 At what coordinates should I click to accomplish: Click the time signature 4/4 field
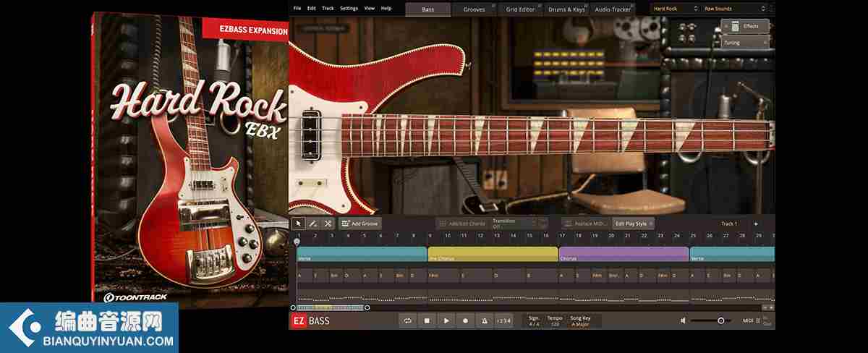[534, 320]
